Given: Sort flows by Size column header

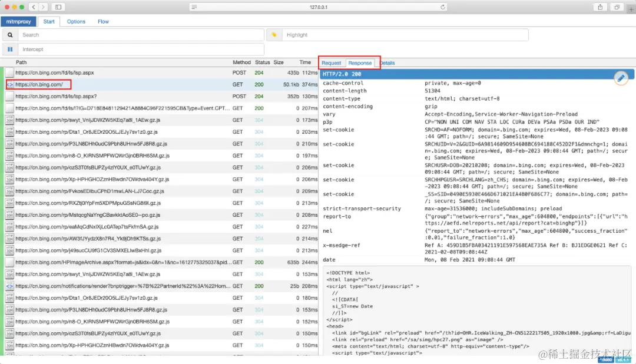Looking at the screenshot, I should 278,62.
